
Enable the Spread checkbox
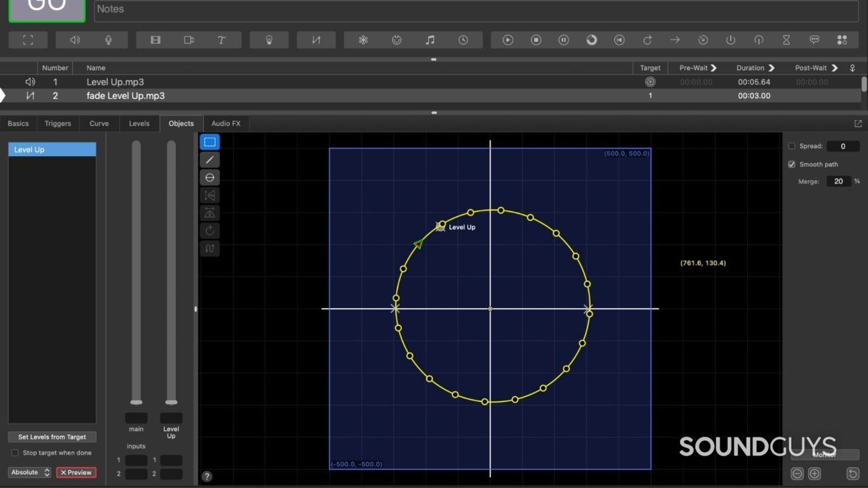[791, 146]
